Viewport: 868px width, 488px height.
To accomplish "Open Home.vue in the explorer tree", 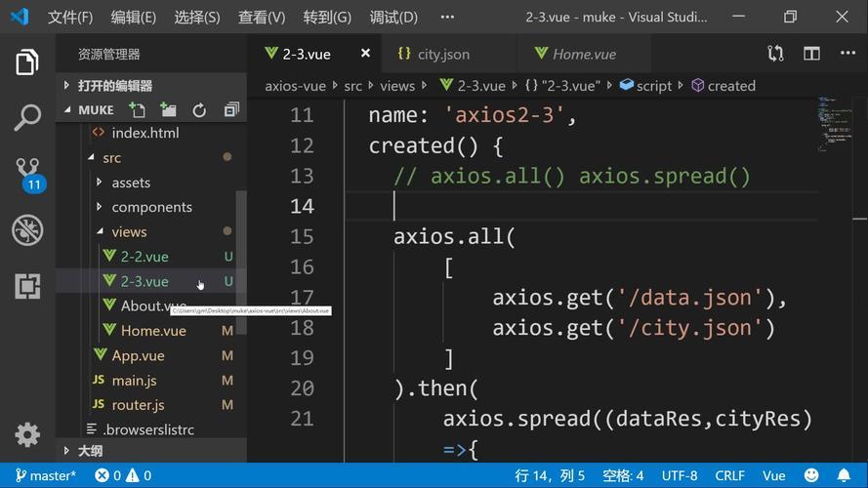I will [x=153, y=331].
